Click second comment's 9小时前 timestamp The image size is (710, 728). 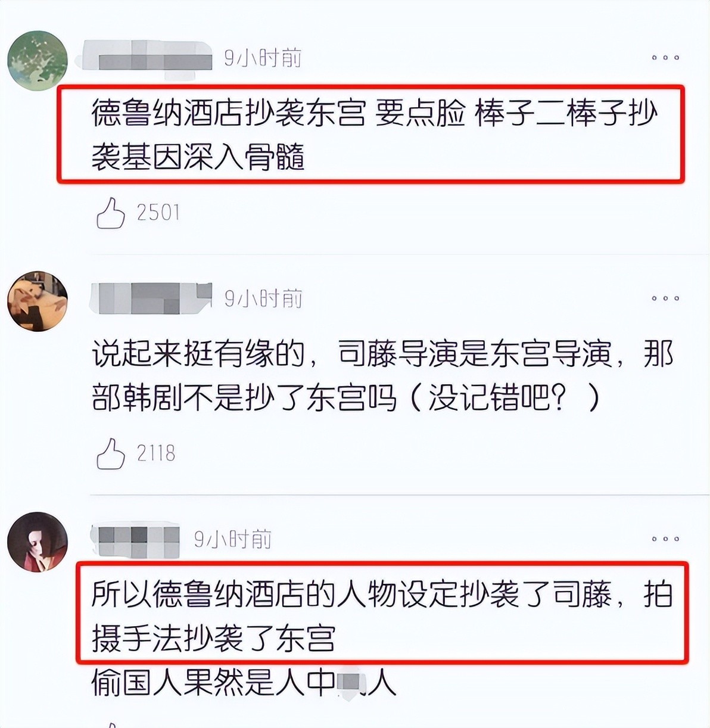point(263,298)
